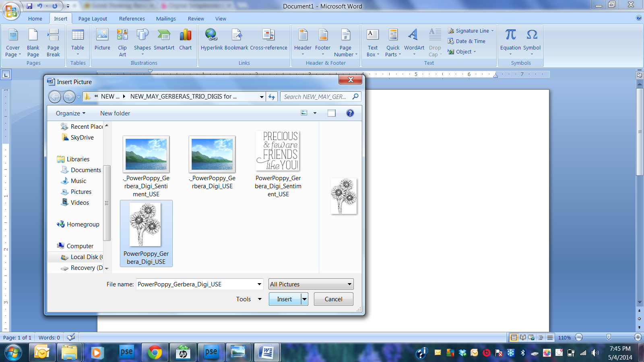Open the Organize menu
Screen dimensions: 644x362
pyautogui.click(x=70, y=113)
